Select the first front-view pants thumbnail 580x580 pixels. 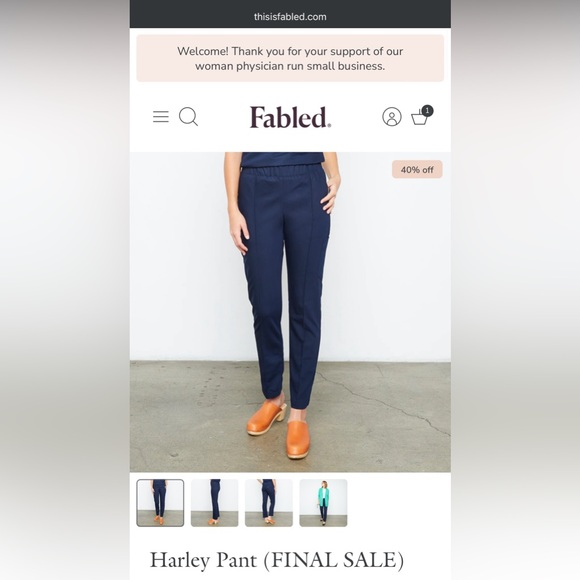pyautogui.click(x=160, y=503)
